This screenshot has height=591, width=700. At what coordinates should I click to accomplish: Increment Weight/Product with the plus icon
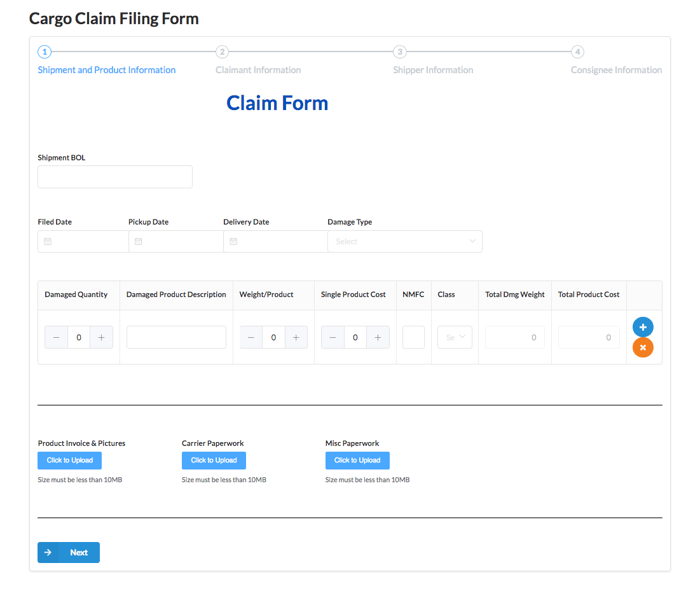[296, 337]
